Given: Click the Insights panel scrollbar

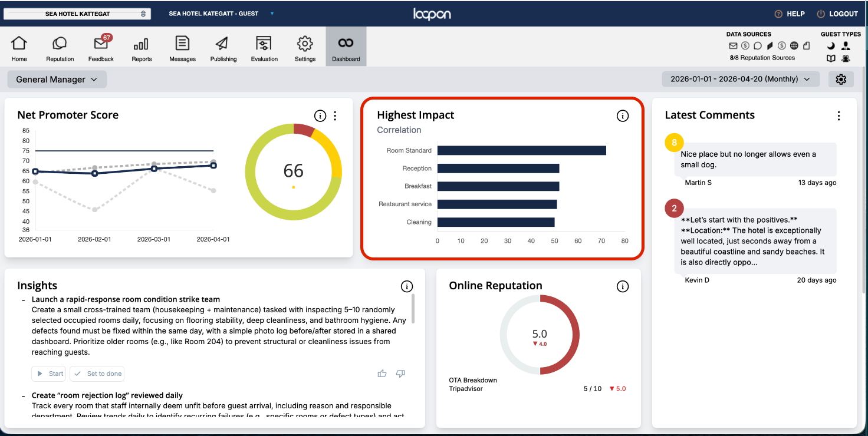Looking at the screenshot, I should (413, 309).
